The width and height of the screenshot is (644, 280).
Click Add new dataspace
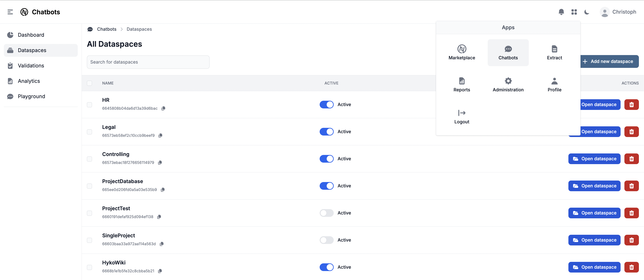610,61
